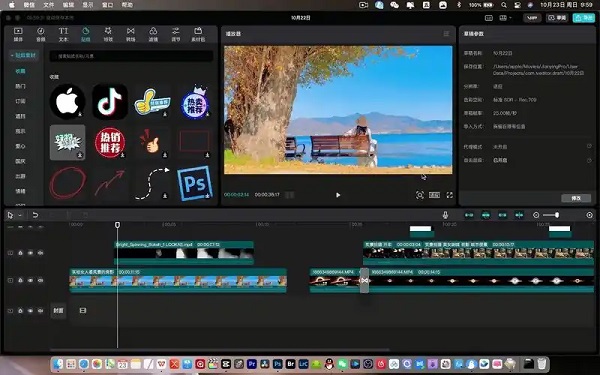Collapse the 贴纸素材 sticker material section
The width and height of the screenshot is (600, 375).
point(24,55)
